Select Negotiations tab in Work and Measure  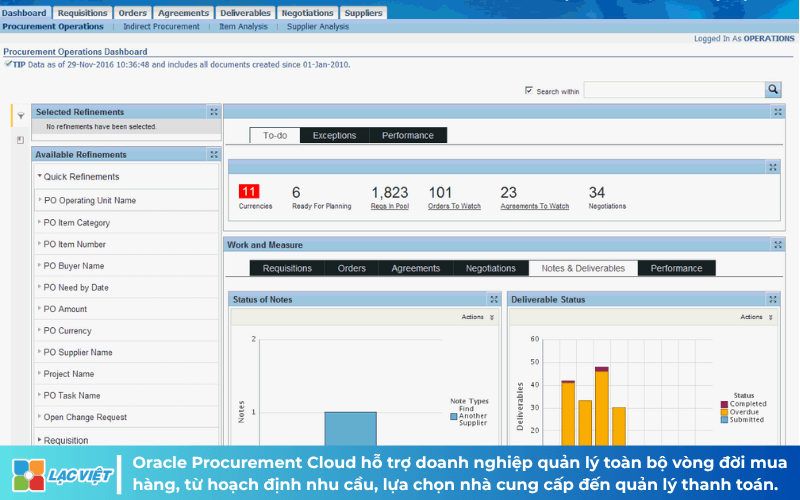491,268
